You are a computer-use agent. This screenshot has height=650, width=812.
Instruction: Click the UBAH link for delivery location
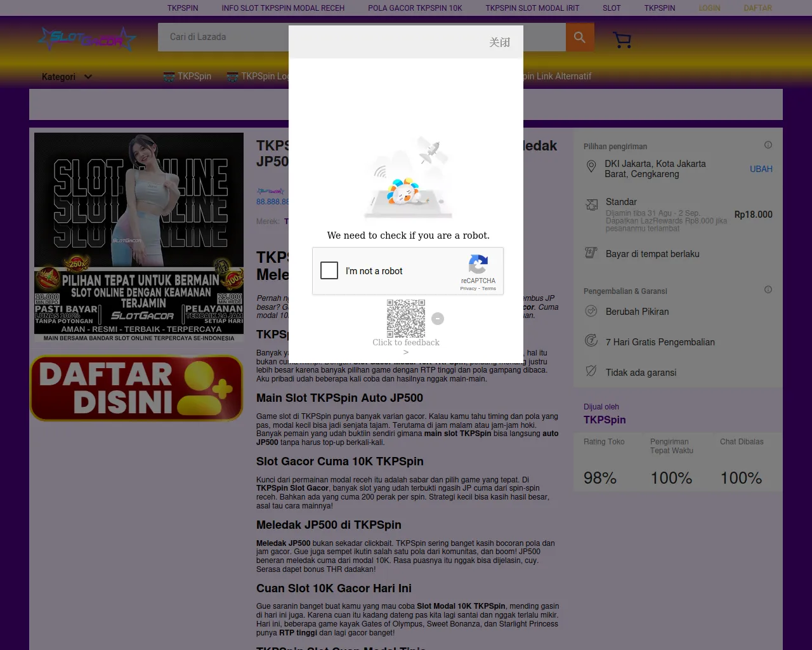pyautogui.click(x=761, y=169)
